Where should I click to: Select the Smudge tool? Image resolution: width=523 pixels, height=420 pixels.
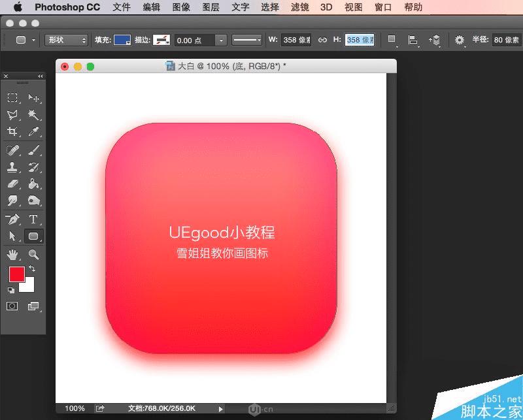pyautogui.click(x=12, y=201)
